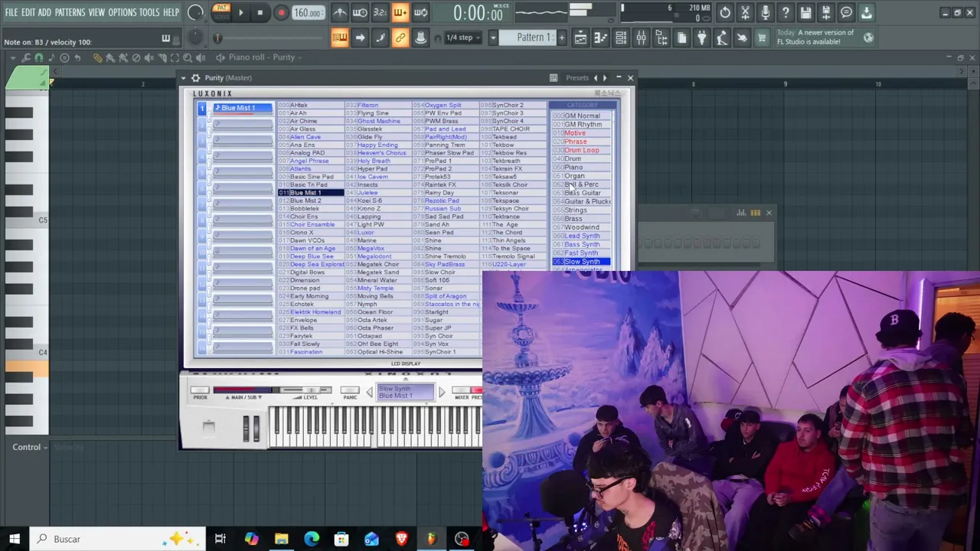Open Purity plugin settings gear icon
Viewport: 980px width, 551px height.
tap(196, 77)
